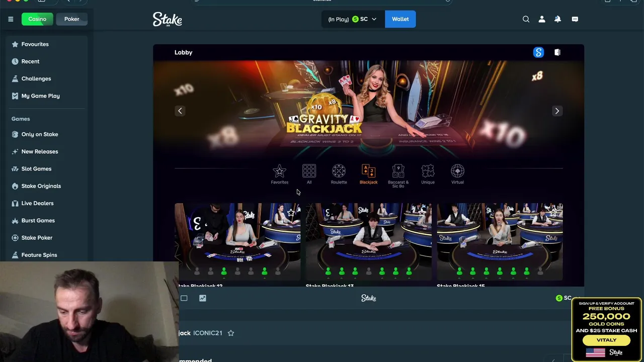This screenshot has height=362, width=644.
Task: Click the Slot Games icon
Action: pos(15,168)
